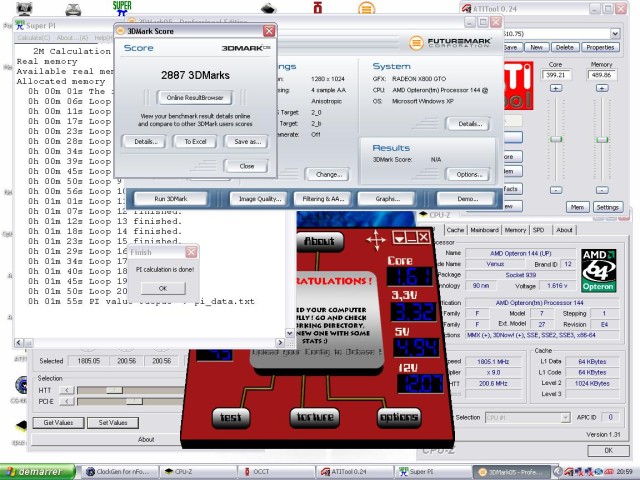Open Filtering & AA settings

(323, 199)
